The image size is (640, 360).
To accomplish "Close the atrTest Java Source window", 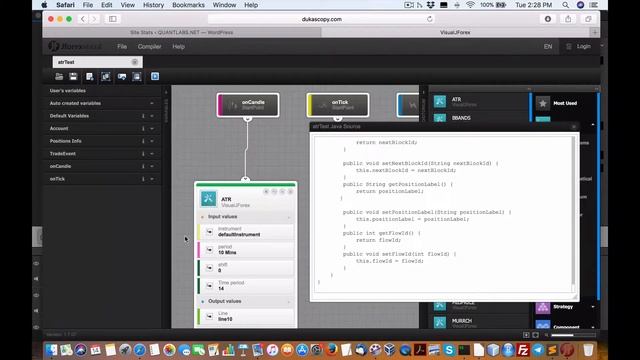I will click(x=573, y=127).
